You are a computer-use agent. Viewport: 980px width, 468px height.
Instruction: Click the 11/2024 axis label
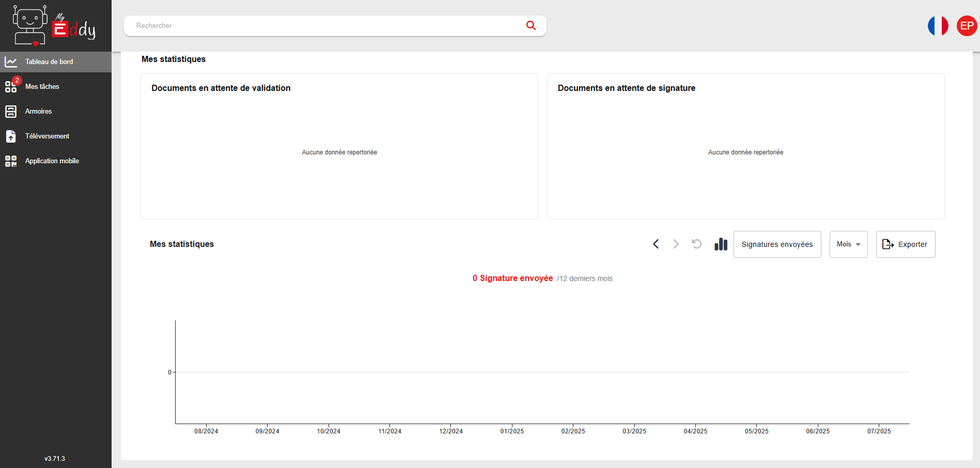pyautogui.click(x=390, y=431)
